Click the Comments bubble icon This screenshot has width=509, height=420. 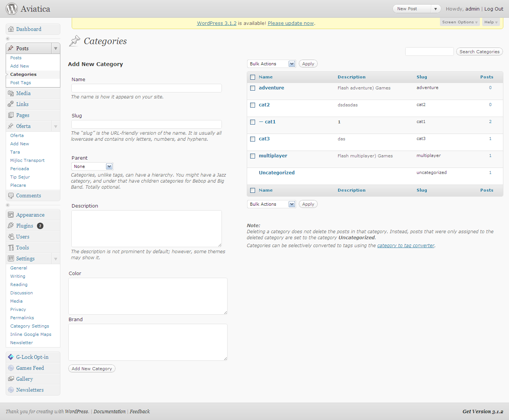(11, 195)
